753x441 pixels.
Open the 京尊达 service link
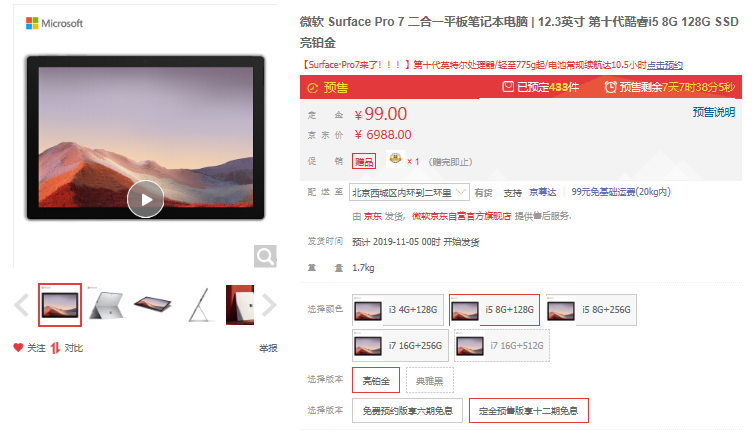click(x=543, y=192)
